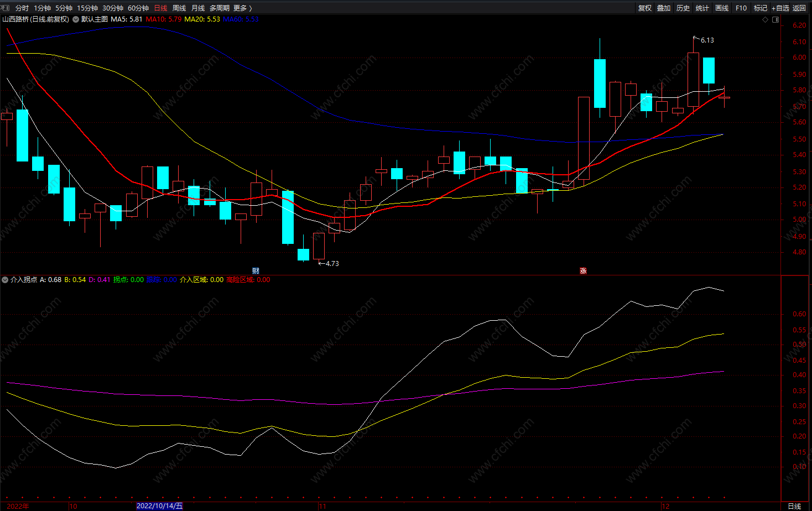This screenshot has height=511, width=812.
Task: Click the 2022年 label on time axis
Action: [18, 506]
